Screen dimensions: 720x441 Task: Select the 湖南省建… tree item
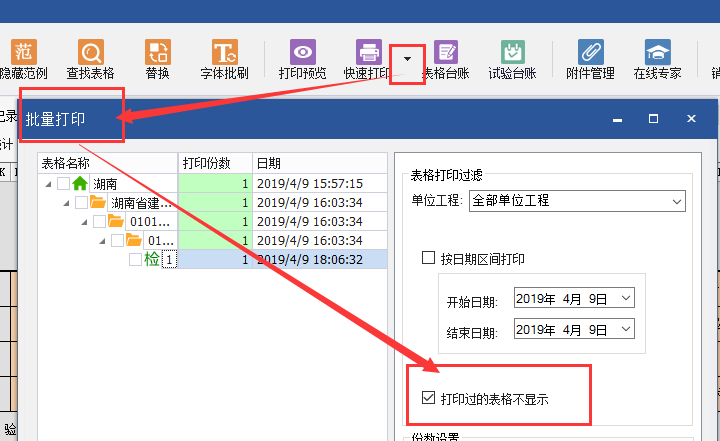(141, 203)
